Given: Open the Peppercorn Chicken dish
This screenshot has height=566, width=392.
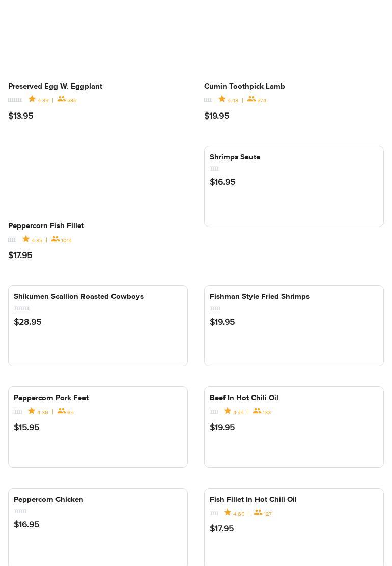Looking at the screenshot, I should (98, 527).
